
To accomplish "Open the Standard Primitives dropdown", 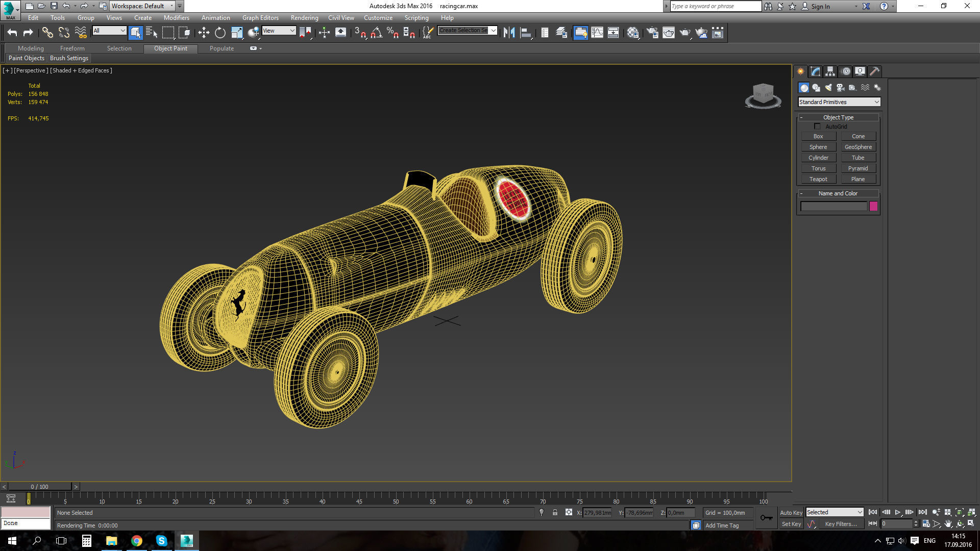I will click(839, 102).
